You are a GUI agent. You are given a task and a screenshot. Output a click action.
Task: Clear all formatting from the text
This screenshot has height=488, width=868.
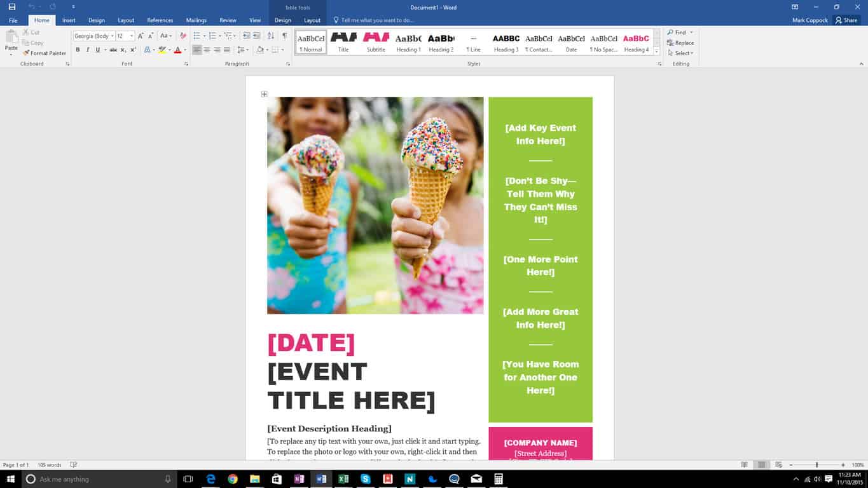[183, 36]
